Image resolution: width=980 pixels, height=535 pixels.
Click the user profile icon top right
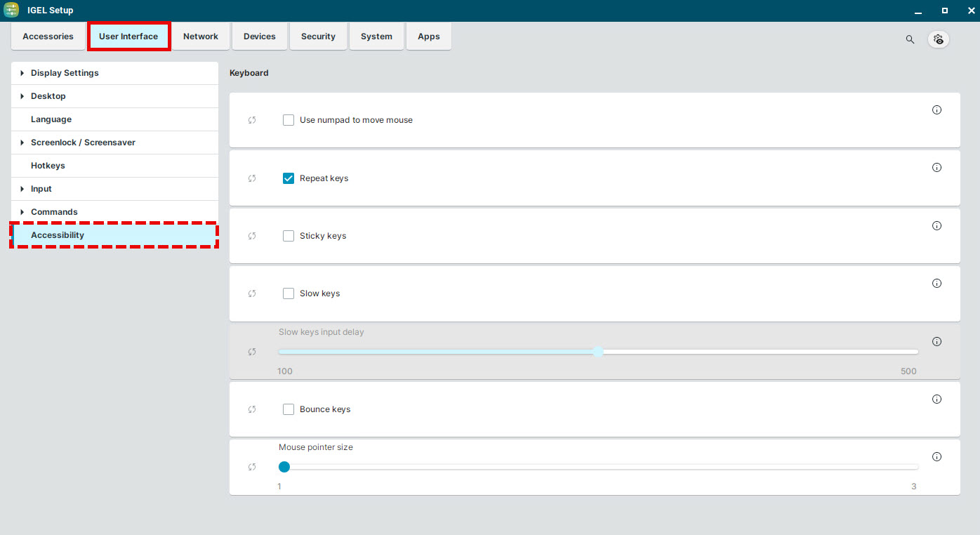coord(939,39)
